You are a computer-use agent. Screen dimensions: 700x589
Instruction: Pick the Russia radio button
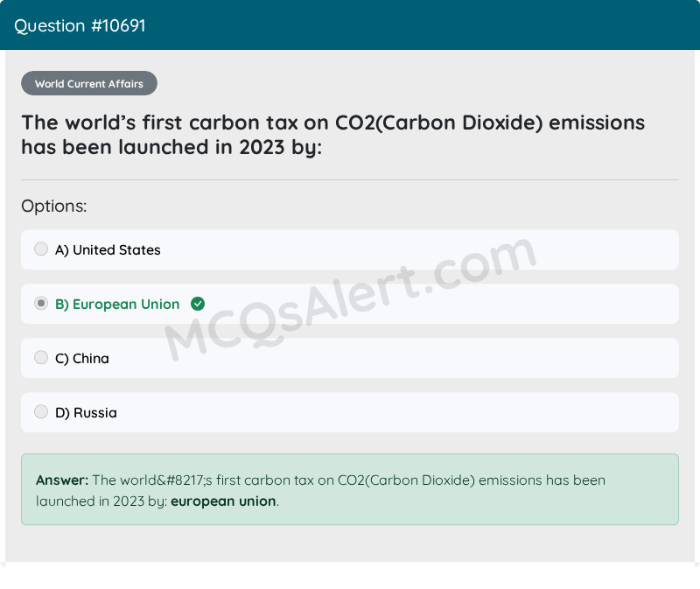(x=41, y=412)
